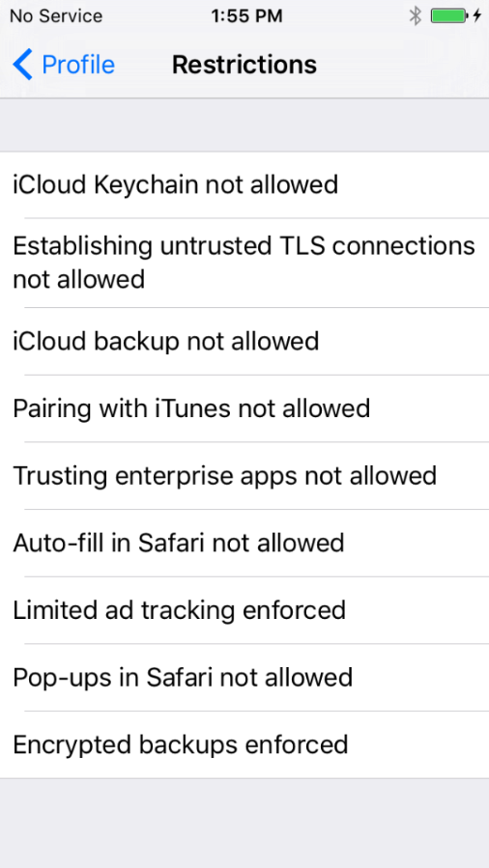Select Auto-fill in Safari not allowed
Screen dimensions: 489x868
point(244,543)
